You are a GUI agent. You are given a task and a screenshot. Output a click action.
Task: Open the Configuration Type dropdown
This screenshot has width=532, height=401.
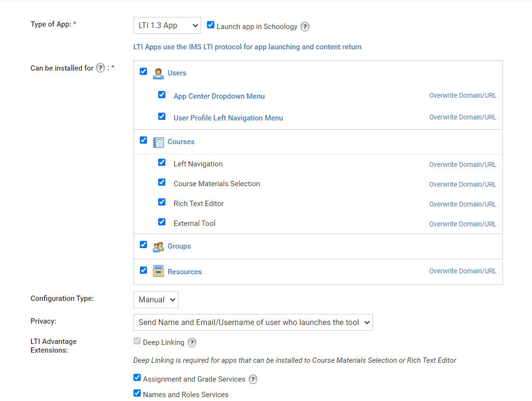pos(156,299)
